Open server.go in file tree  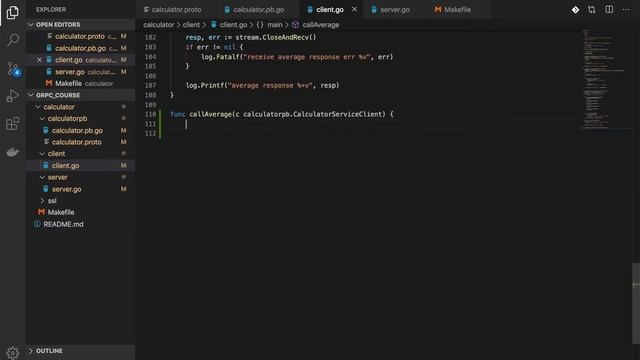(80, 189)
